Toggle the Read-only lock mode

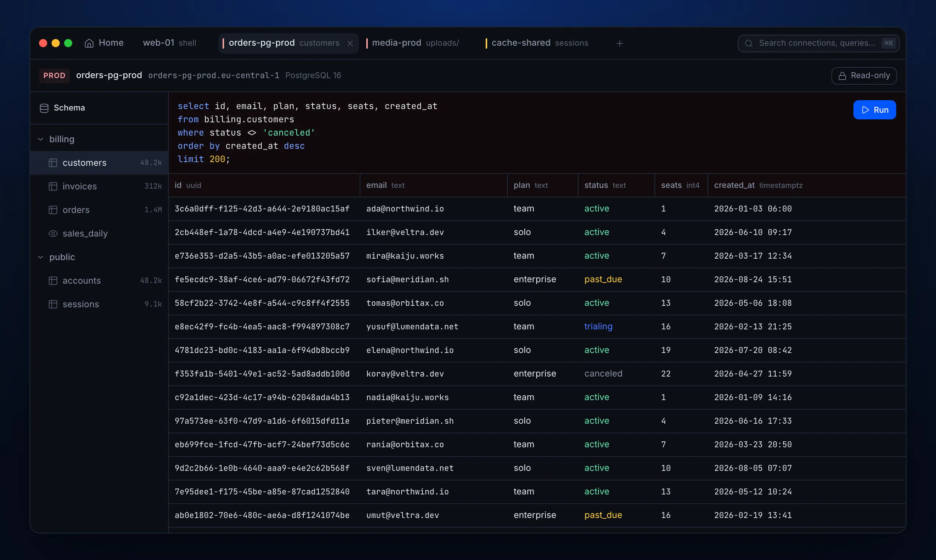(x=863, y=76)
